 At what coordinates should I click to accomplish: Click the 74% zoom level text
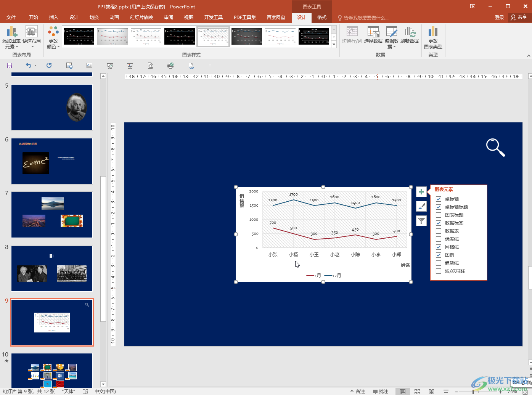click(512, 392)
